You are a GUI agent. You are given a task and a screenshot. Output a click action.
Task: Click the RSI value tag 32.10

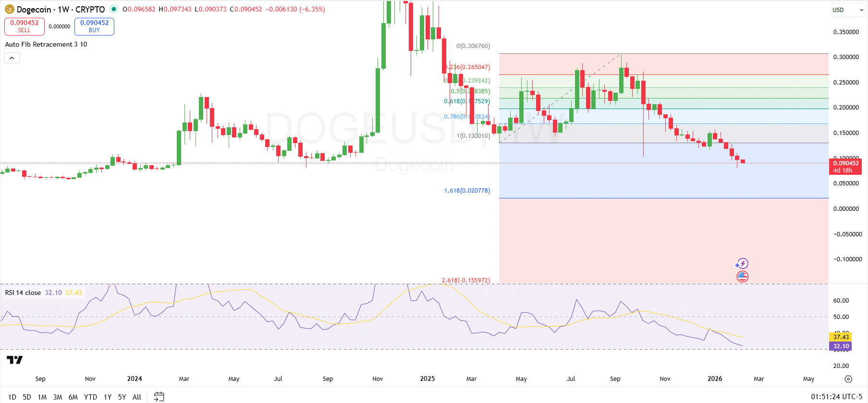(841, 346)
